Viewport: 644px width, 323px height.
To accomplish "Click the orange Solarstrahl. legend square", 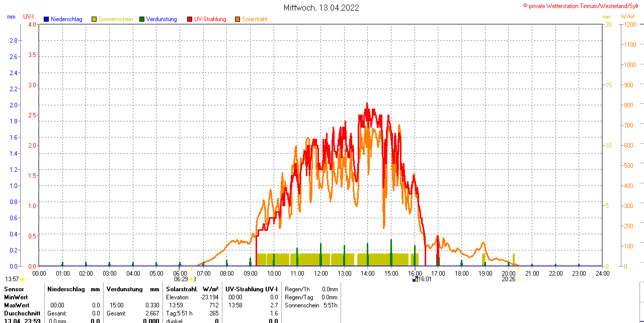I will 237,19.
